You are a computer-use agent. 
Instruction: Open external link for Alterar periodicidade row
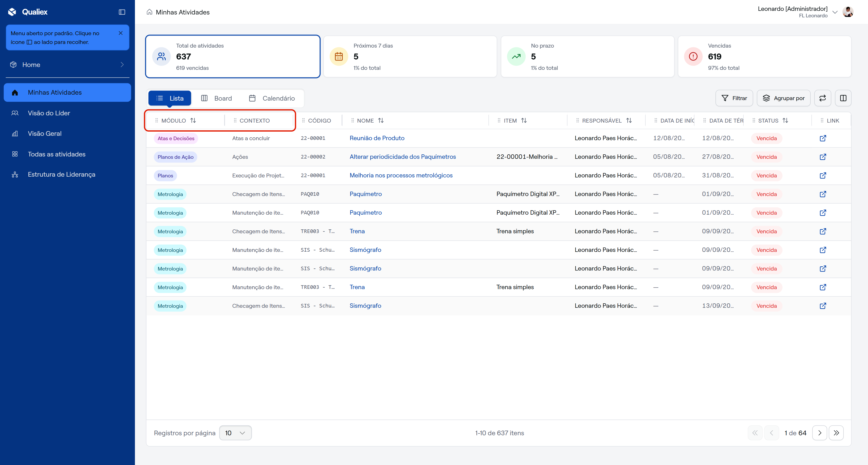[x=823, y=157]
